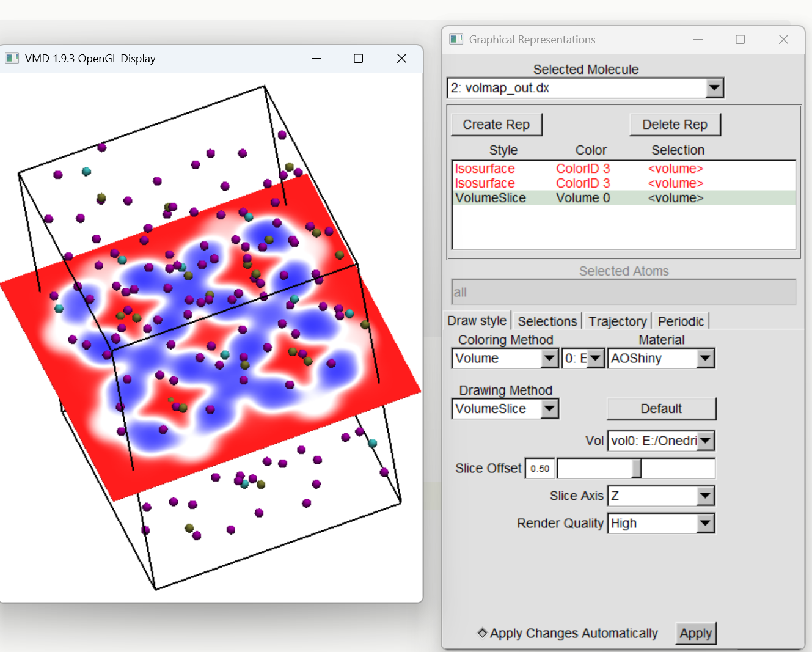
Task: Maximize the VMD OpenGL Display window
Action: [x=358, y=58]
